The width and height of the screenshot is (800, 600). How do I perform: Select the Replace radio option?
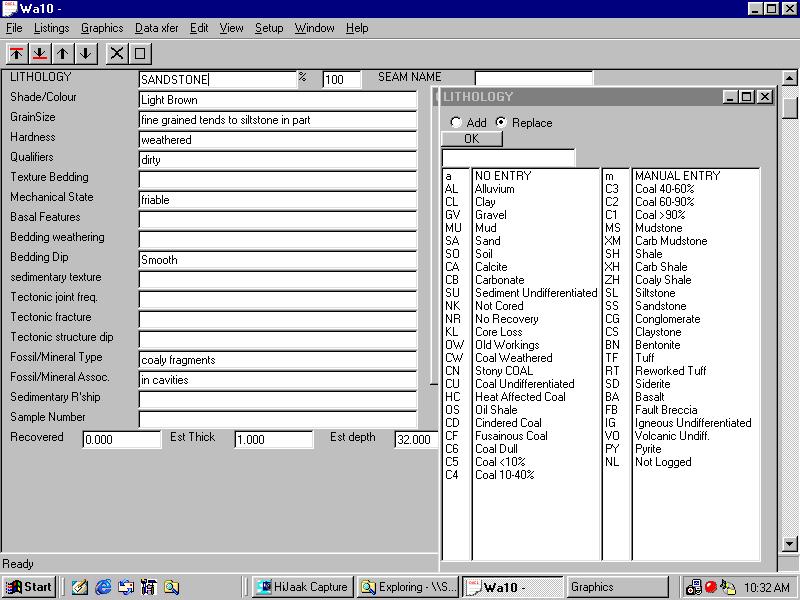tap(502, 123)
